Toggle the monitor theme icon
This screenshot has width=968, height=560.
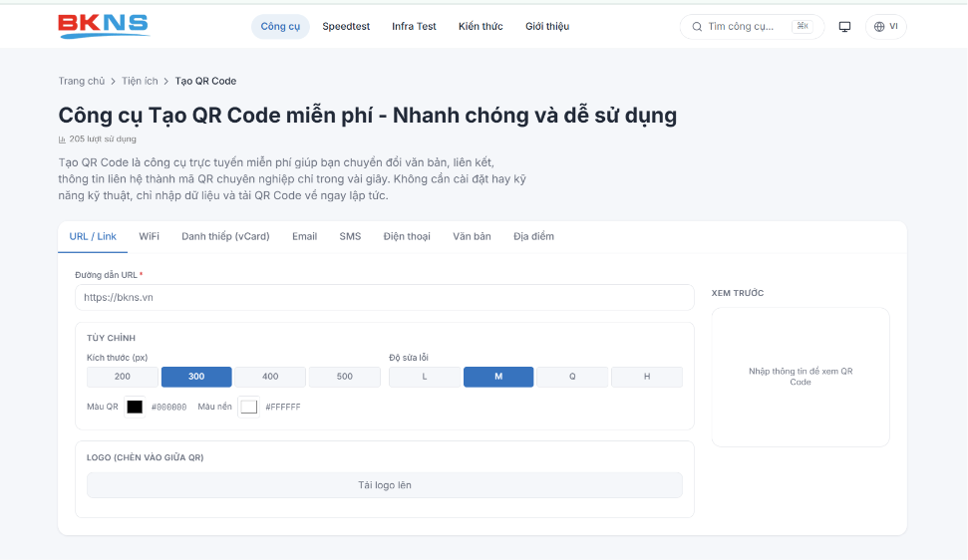(x=844, y=27)
